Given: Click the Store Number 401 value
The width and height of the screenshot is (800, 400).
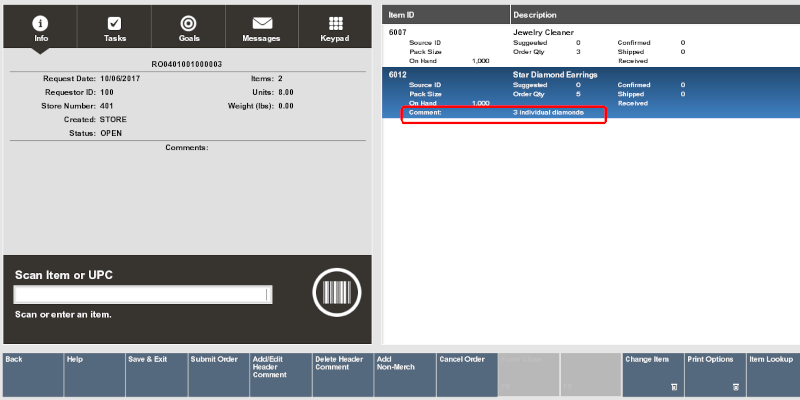Looking at the screenshot, I should click(x=107, y=106).
